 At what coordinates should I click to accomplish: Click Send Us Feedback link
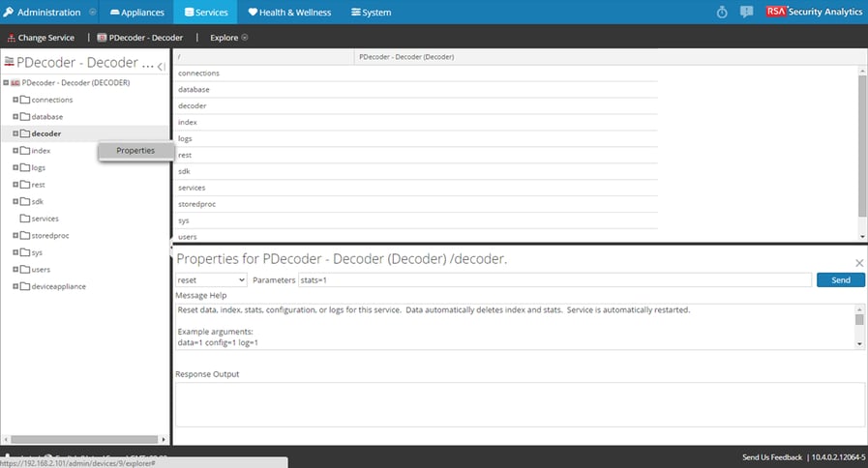(x=771, y=457)
